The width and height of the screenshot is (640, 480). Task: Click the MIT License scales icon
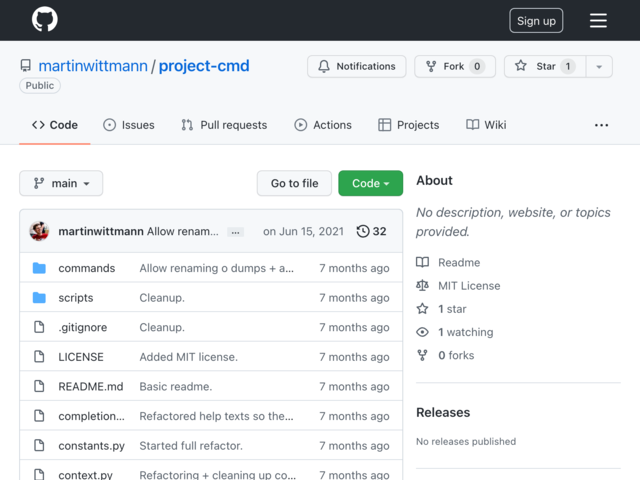(422, 285)
